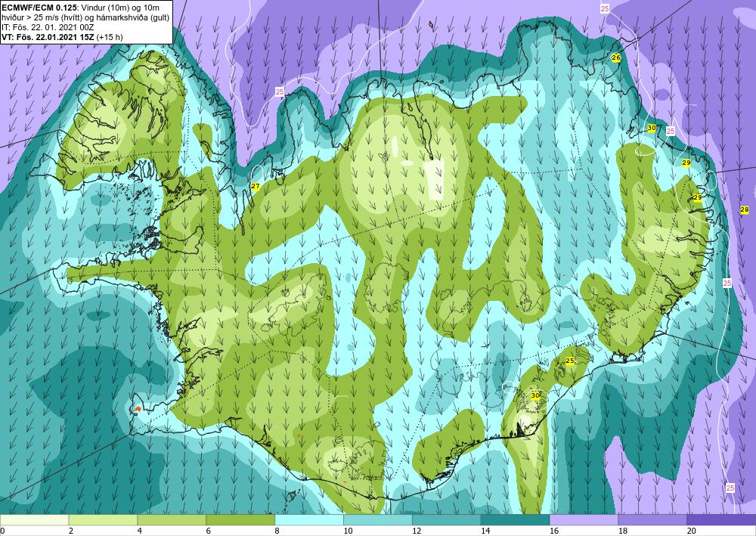Click the 'VT: Fös. 22.01.2021 15Z' valid time
This screenshot has height=536, width=756.
click(48, 37)
